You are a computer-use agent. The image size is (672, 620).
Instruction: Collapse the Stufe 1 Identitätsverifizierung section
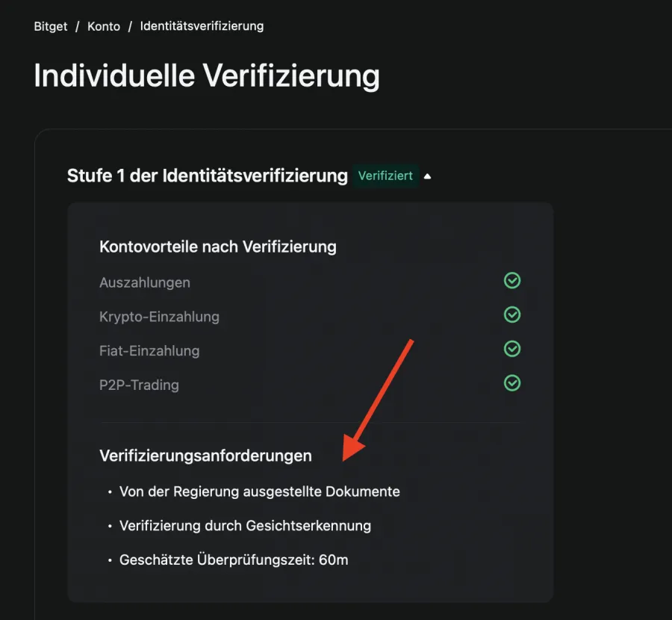click(x=427, y=176)
